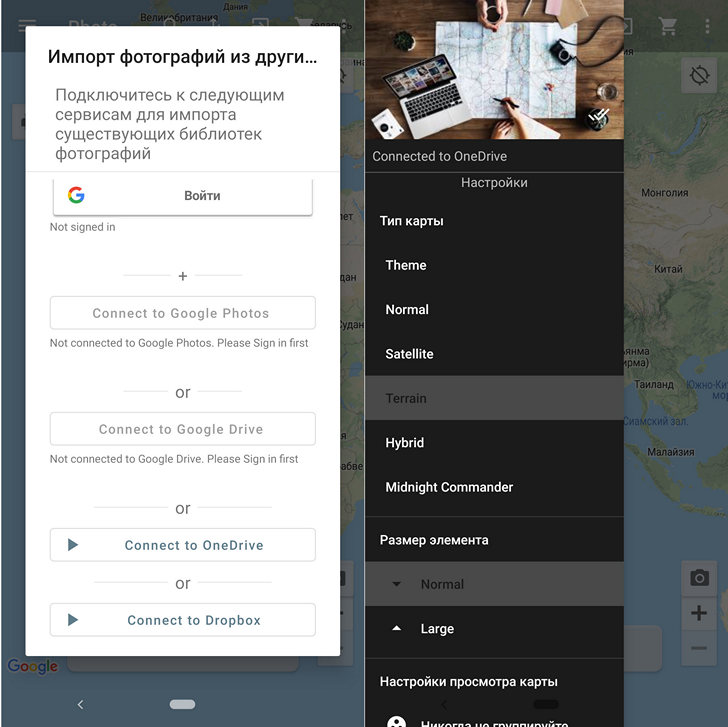Screen dimensions: 728x727
Task: Select the Theme map type option
Action: tap(494, 265)
